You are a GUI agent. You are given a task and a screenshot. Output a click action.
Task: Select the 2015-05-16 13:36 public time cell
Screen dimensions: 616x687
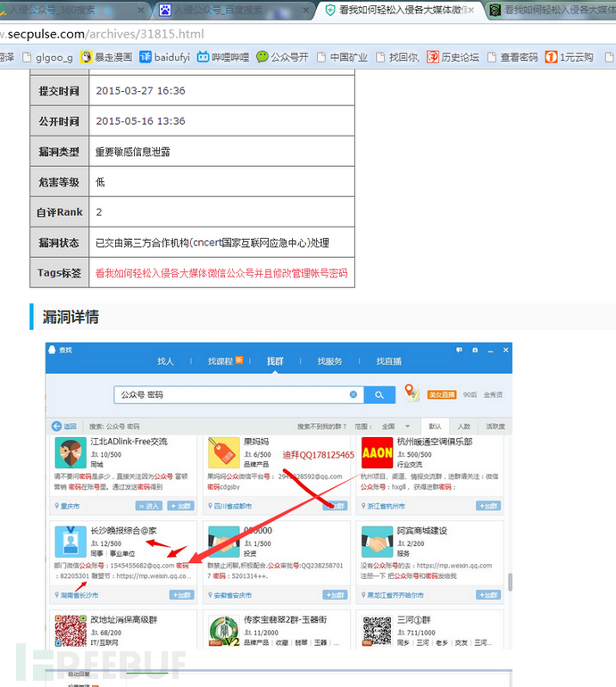coord(221,121)
